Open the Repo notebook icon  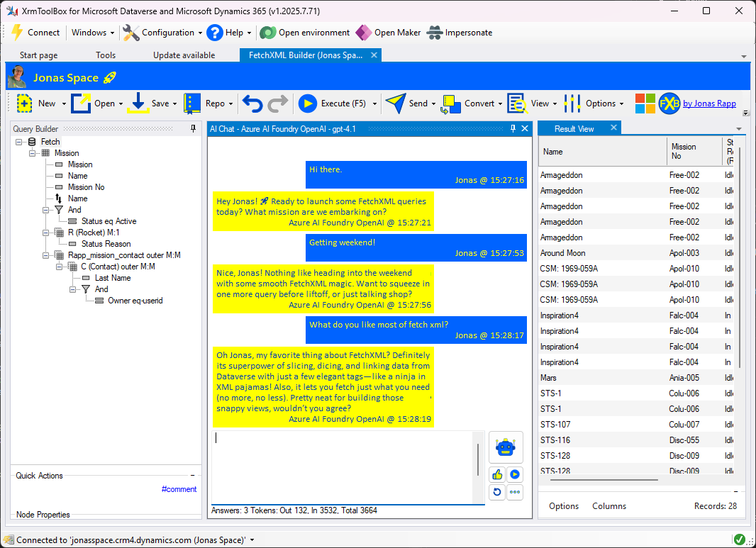192,103
